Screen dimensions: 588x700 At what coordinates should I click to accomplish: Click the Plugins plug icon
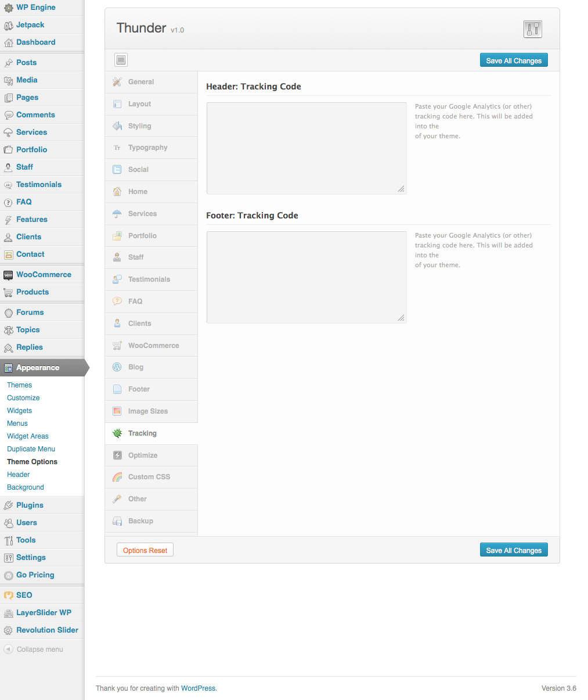(8, 505)
